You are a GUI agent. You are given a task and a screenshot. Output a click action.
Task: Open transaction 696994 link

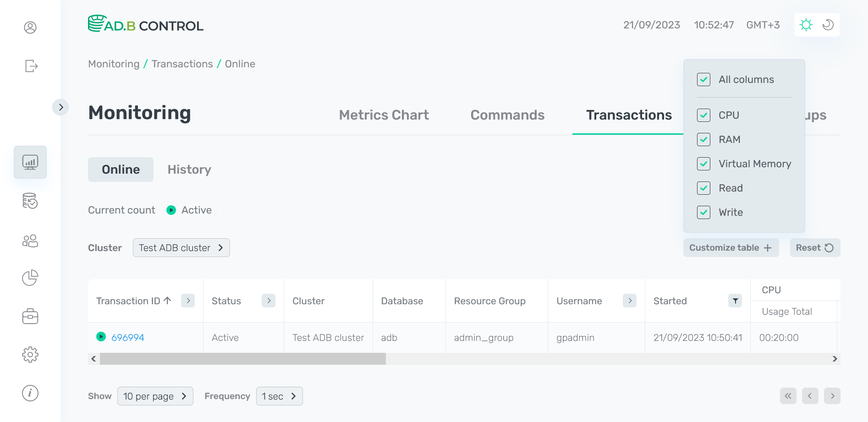click(x=128, y=338)
